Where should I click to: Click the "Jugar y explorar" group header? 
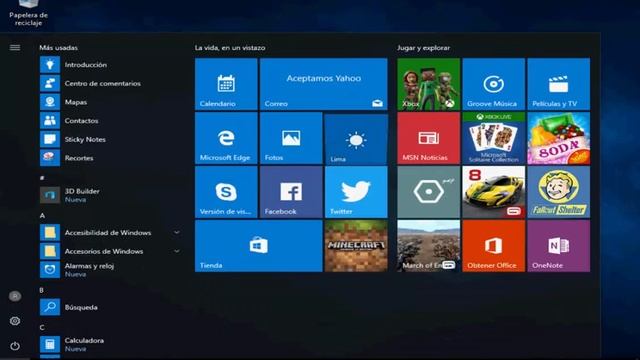(423, 48)
